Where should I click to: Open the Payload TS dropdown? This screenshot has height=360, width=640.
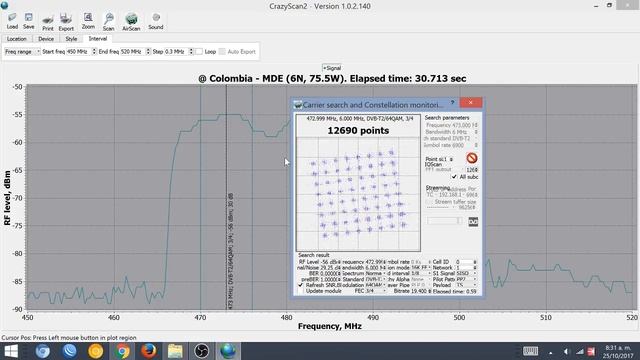pos(466,285)
